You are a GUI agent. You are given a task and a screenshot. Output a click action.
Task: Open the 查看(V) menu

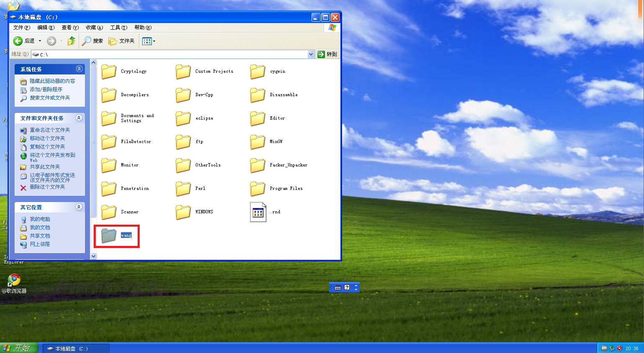coord(70,28)
